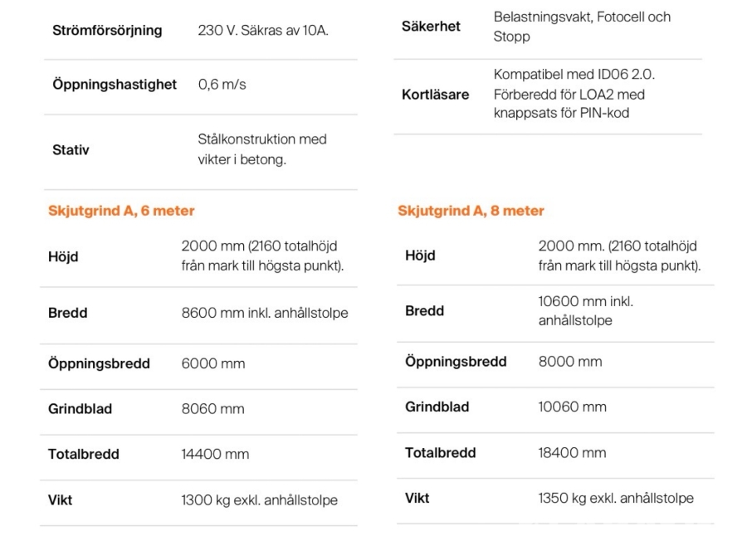
Task: Select the Kortläsare row label
Action: point(435,95)
